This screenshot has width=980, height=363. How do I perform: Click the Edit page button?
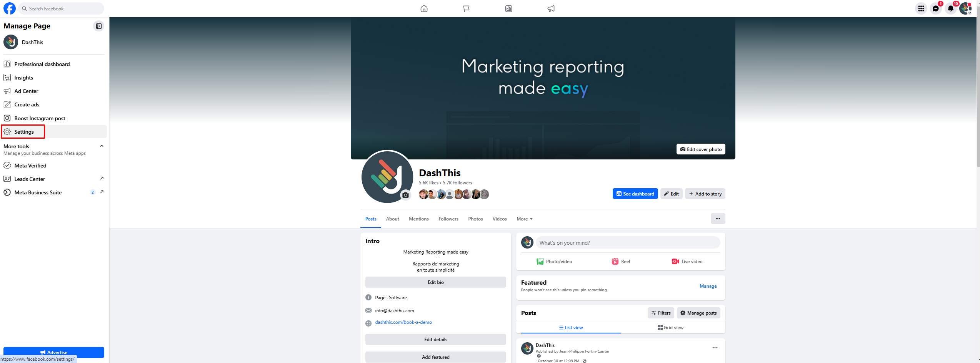pyautogui.click(x=672, y=194)
